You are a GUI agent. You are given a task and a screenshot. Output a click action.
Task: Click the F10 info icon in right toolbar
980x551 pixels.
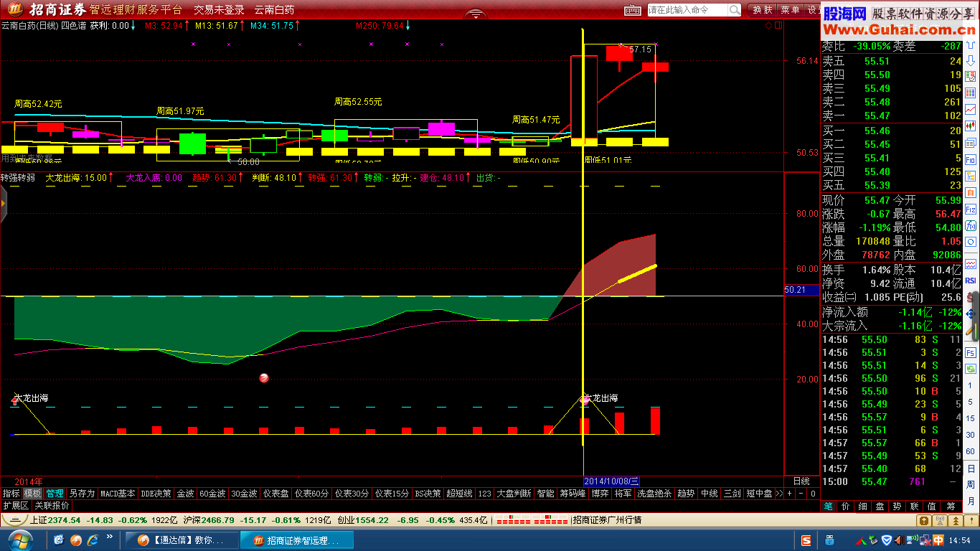tap(970, 159)
